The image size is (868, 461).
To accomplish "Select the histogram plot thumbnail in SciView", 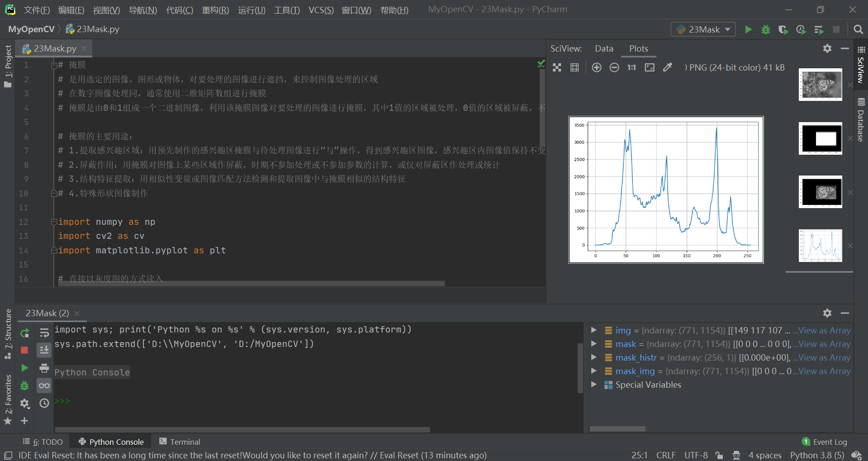I will [820, 246].
